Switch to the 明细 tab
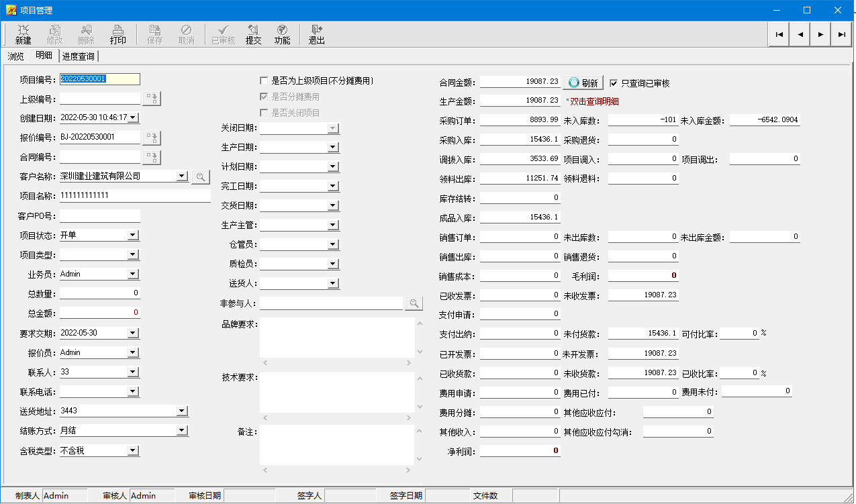This screenshot has width=856, height=504. [x=44, y=55]
